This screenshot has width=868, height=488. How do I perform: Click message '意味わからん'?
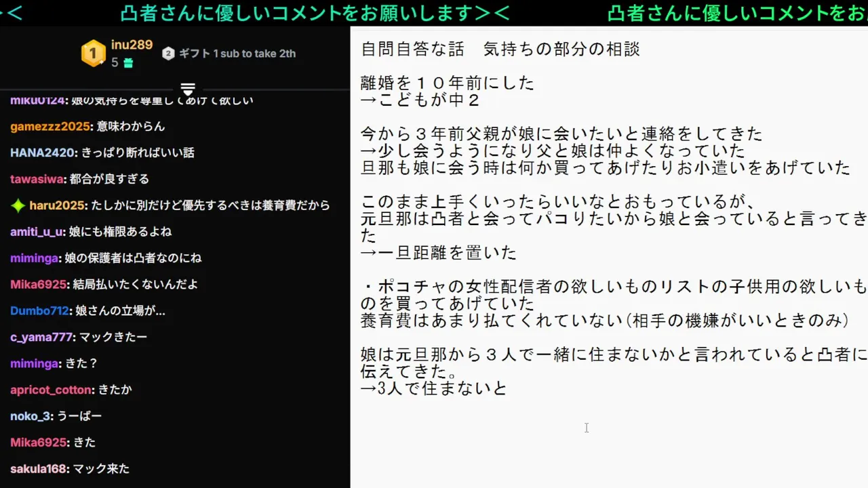(x=131, y=126)
